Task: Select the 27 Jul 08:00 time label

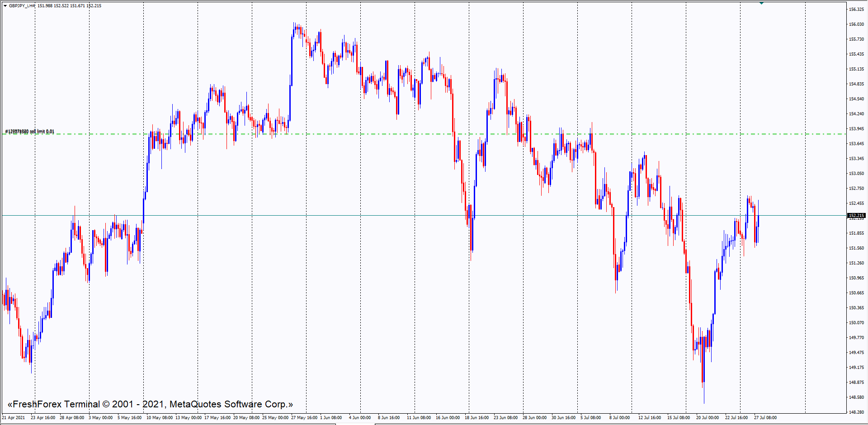Action: click(x=765, y=418)
